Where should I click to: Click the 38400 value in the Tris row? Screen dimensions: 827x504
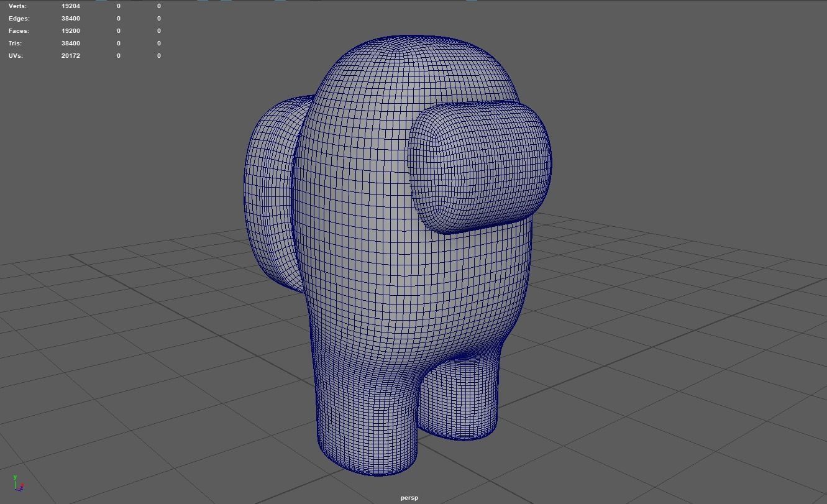pos(71,44)
